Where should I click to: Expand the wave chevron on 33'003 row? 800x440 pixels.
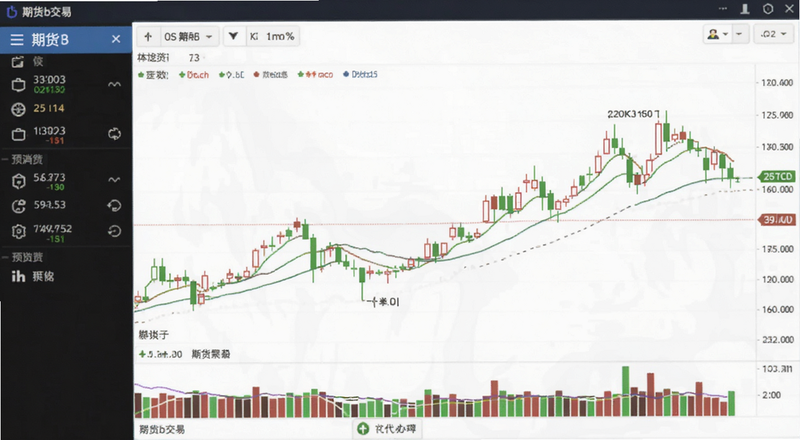(x=114, y=84)
